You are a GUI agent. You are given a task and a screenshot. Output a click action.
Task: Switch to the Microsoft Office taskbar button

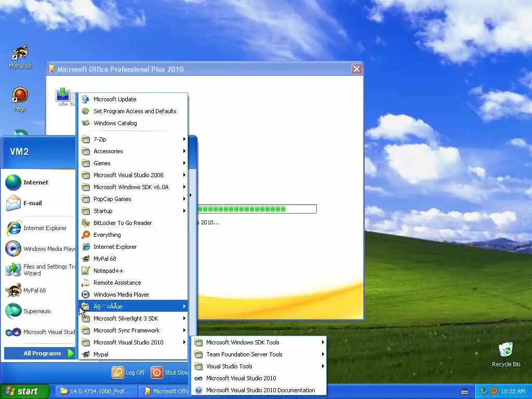click(166, 391)
